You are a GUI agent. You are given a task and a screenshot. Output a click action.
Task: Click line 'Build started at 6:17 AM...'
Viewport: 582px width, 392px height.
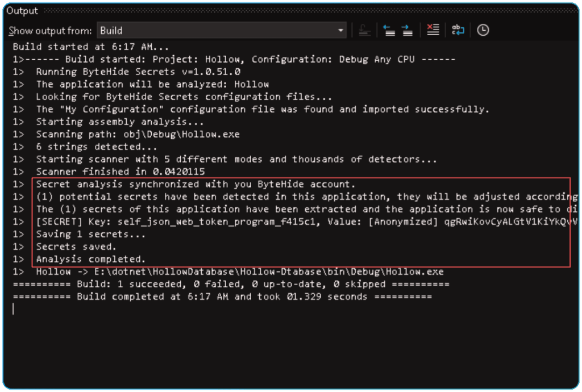click(90, 47)
